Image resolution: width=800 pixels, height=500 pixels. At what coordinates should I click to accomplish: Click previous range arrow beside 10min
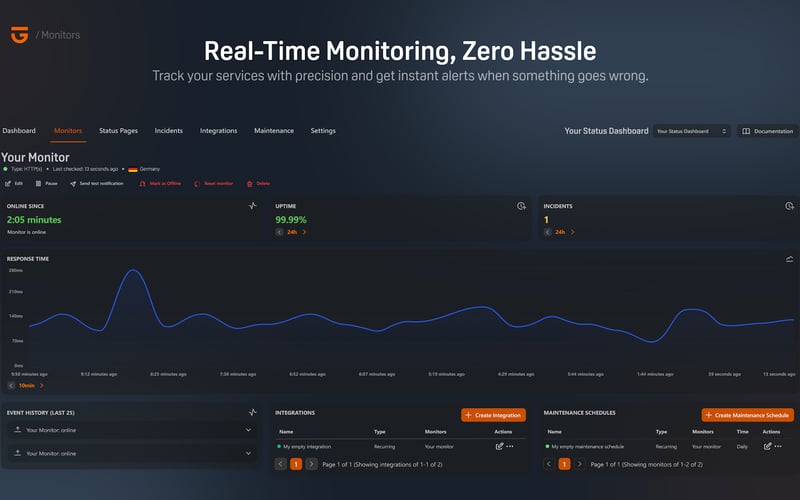(x=11, y=386)
